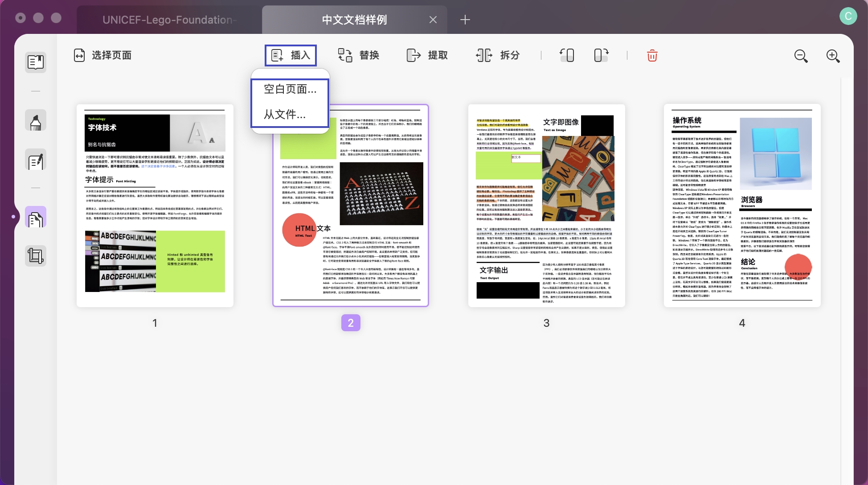This screenshot has width=868, height=485.
Task: Select the 中文文档样例 tab
Action: [x=354, y=20]
